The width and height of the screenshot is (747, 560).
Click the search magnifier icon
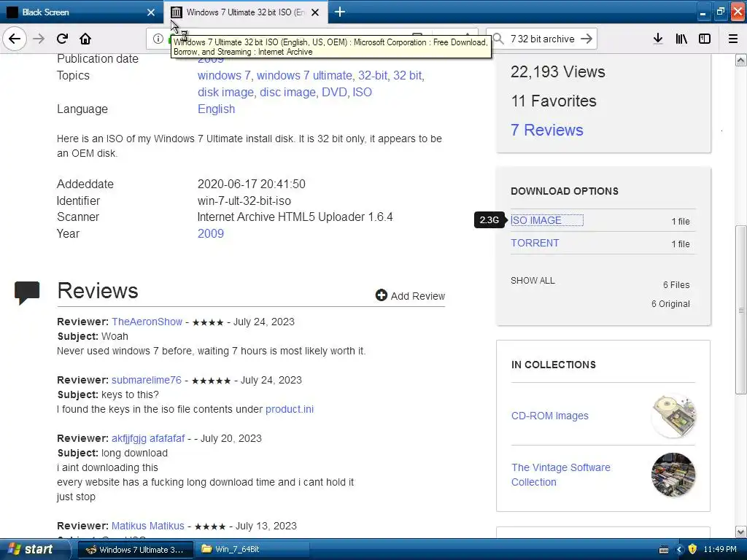click(x=499, y=39)
